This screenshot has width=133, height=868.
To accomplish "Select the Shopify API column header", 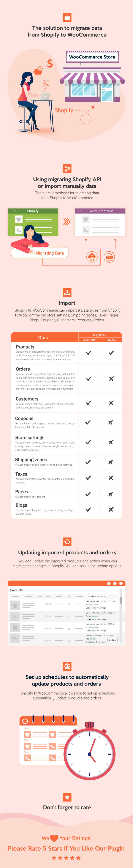I will (x=89, y=340).
